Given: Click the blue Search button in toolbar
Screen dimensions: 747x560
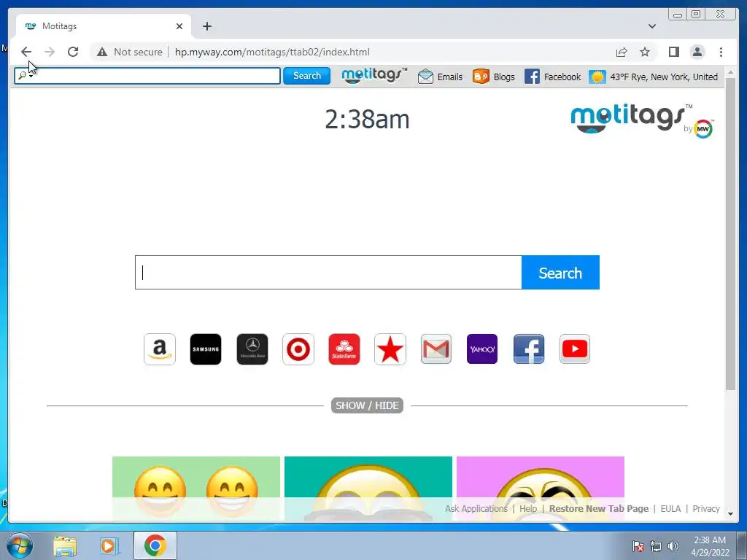Looking at the screenshot, I should coord(307,76).
